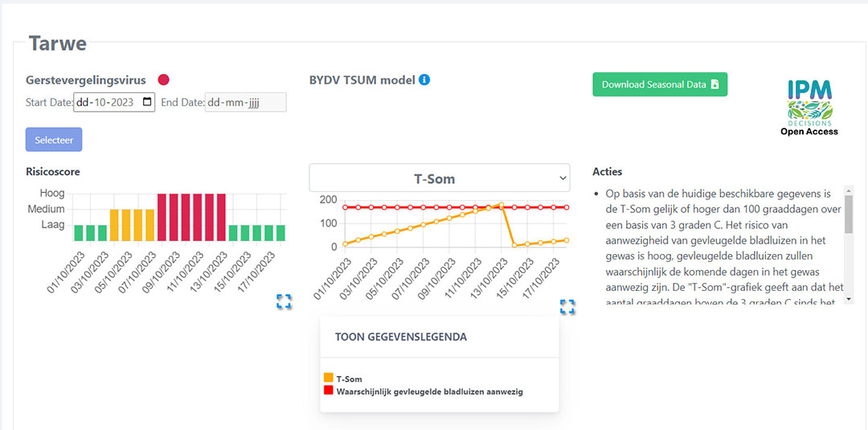Screen dimensions: 868x430
Task: Click the Risicoscore chart title
Action: coord(53,171)
